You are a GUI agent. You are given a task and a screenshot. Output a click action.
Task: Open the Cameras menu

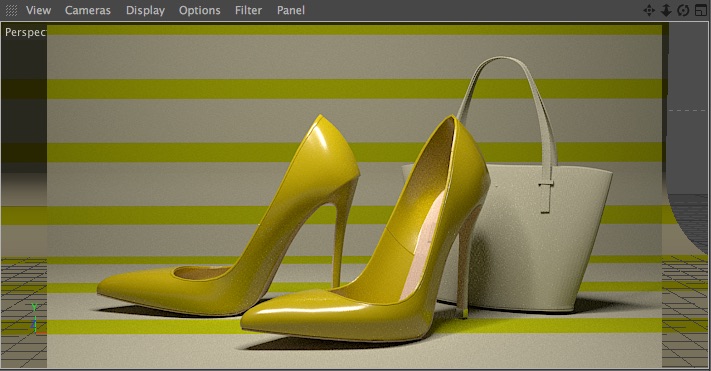click(x=88, y=10)
